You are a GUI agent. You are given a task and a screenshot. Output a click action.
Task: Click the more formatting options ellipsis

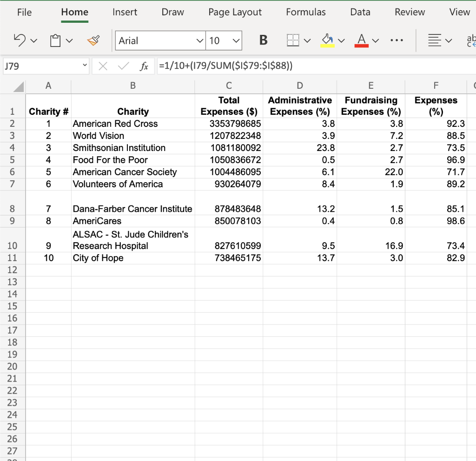[x=397, y=40]
